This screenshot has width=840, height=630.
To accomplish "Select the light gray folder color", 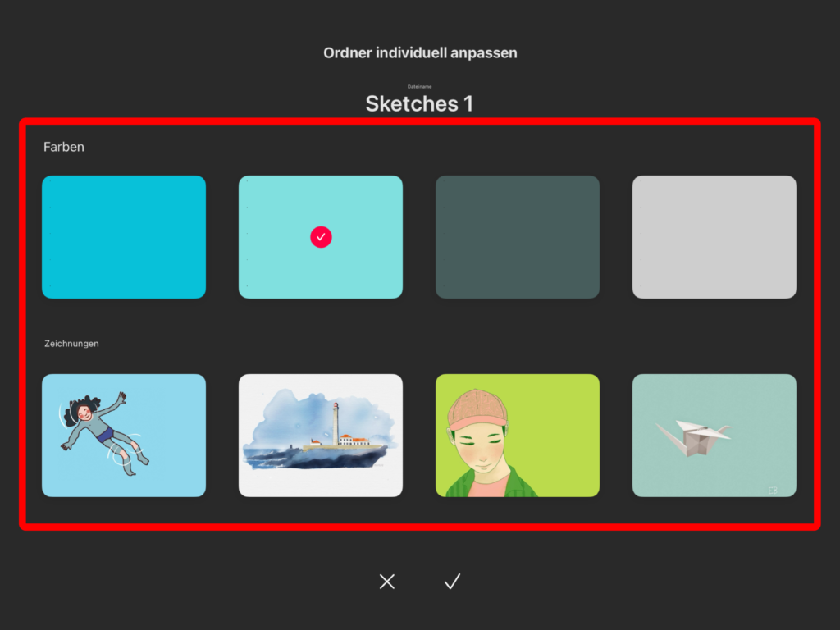I will [x=714, y=237].
